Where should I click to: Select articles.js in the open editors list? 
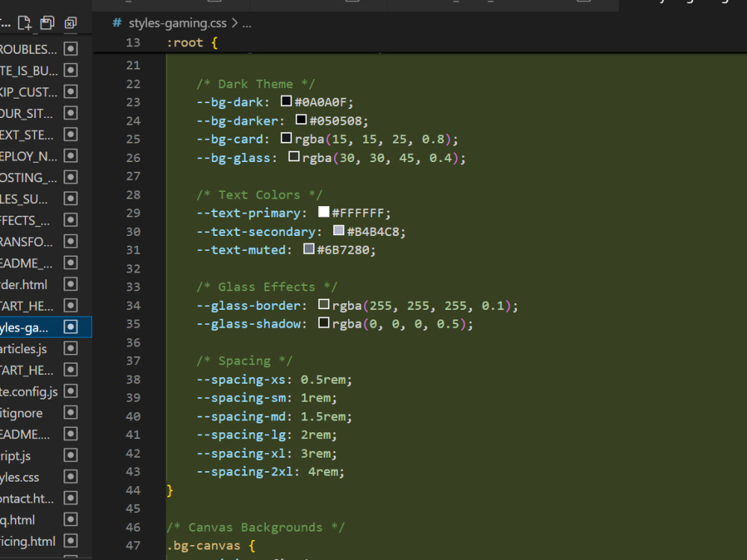[x=23, y=349]
